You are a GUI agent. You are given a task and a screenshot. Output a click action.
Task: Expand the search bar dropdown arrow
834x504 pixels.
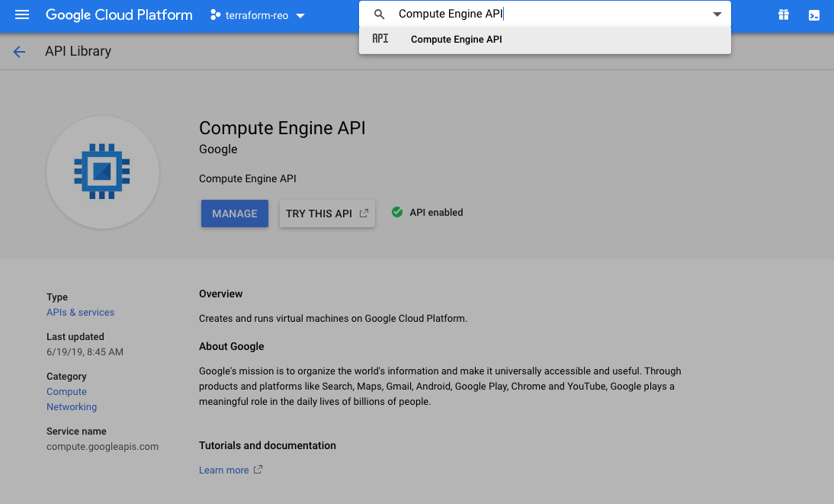click(x=717, y=14)
